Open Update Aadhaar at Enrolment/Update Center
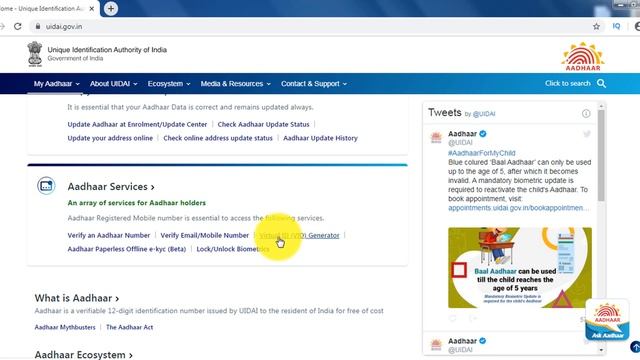The height and width of the screenshot is (360, 640). 137,124
